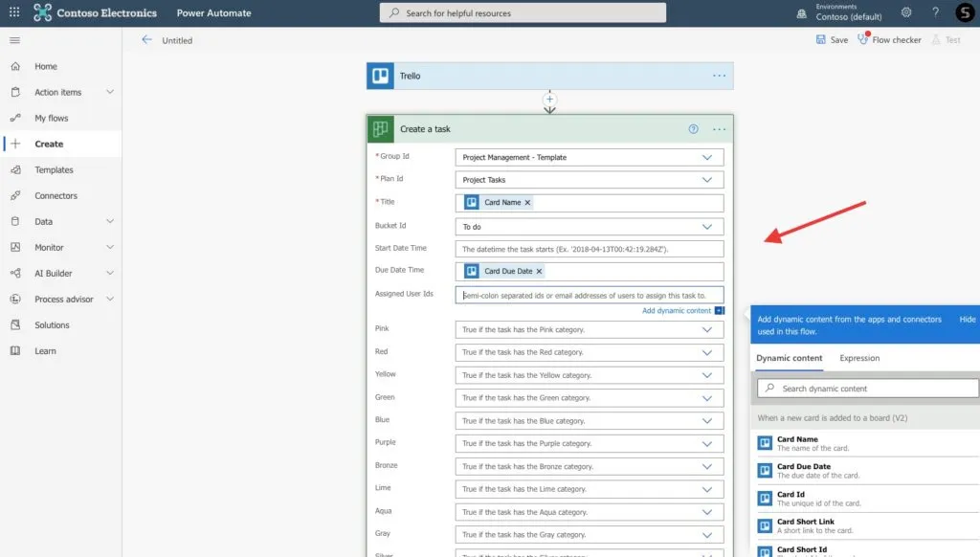Click the Planner Create a task icon
Screen dimensions: 980x557
(x=380, y=129)
